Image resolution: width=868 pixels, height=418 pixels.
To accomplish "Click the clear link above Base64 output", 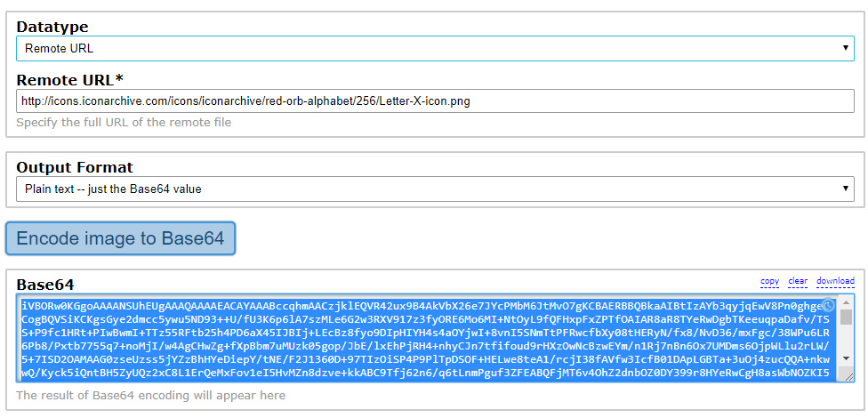I will click(798, 281).
